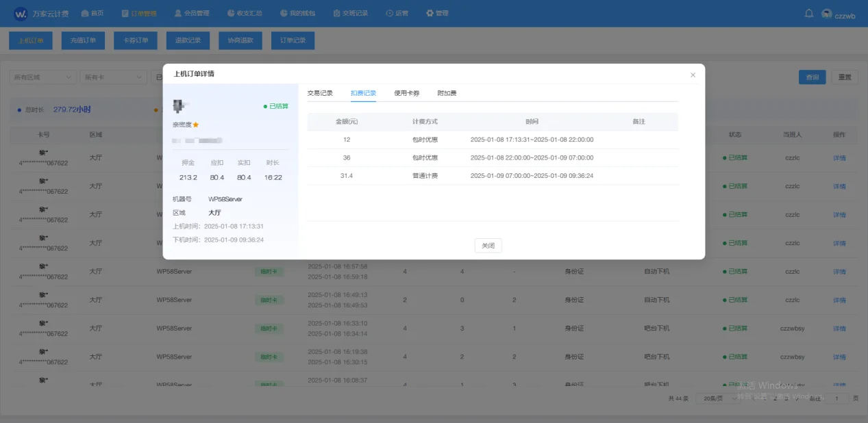Viewport: 868px width, 423px height.
Task: Open 交班记录 in the top navigation
Action: (x=351, y=13)
